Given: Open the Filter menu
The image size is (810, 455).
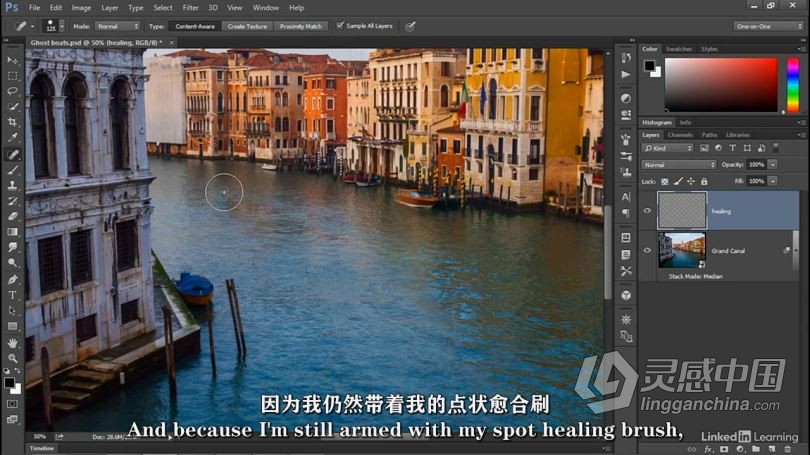Looking at the screenshot, I should [x=190, y=8].
